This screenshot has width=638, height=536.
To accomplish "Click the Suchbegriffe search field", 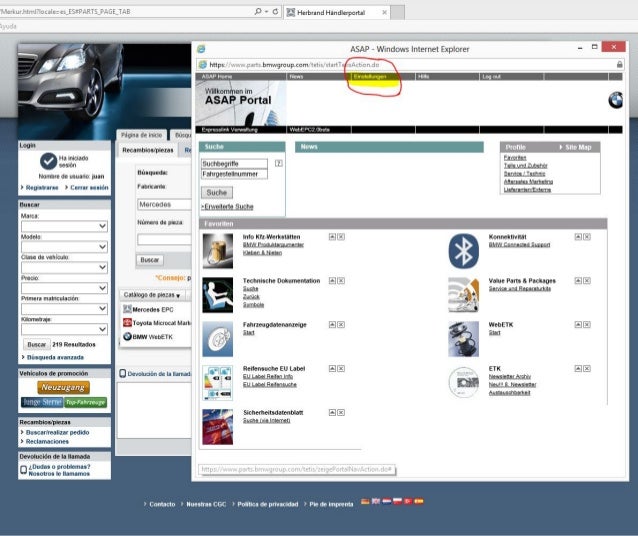I will (234, 164).
